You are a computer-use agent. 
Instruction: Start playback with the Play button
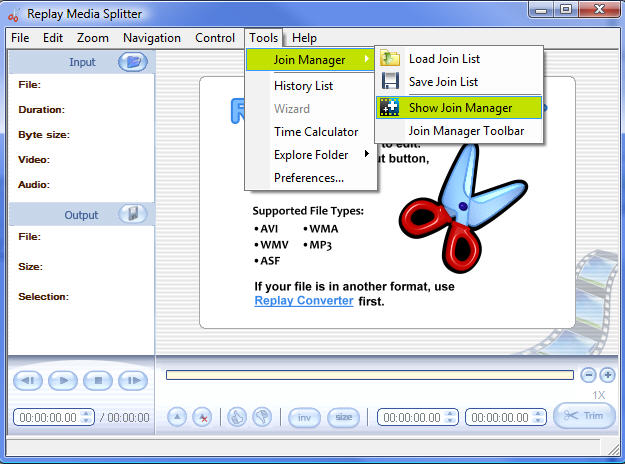click(63, 381)
